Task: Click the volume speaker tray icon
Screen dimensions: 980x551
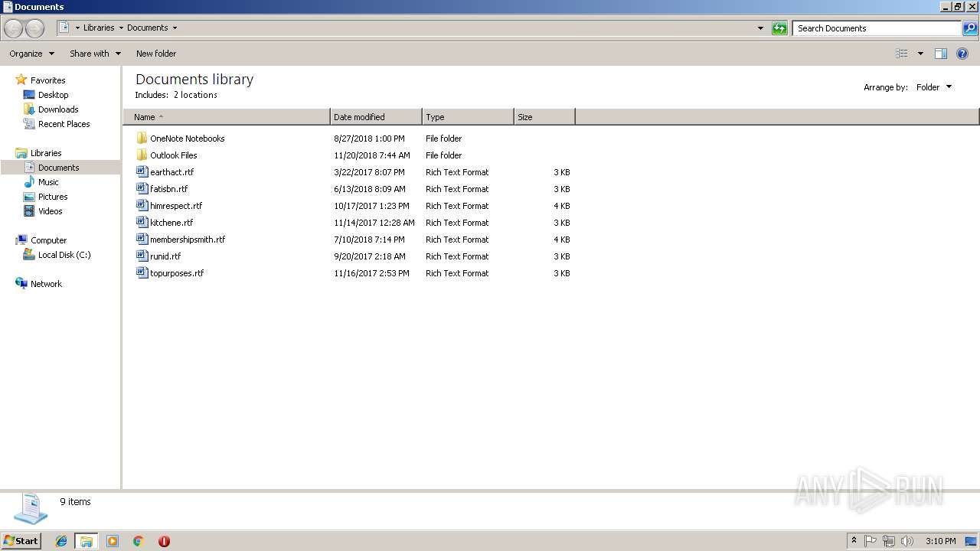Action: coord(907,541)
